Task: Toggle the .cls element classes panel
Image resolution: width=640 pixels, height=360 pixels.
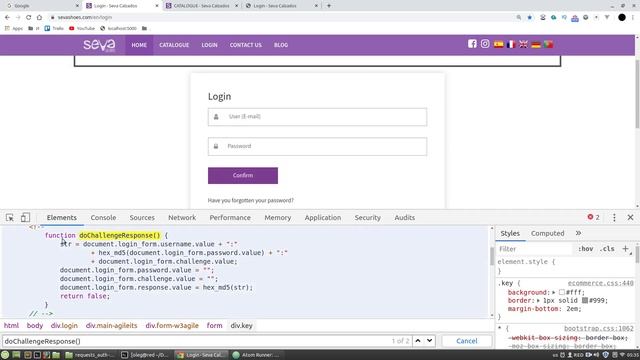Action: click(607, 249)
